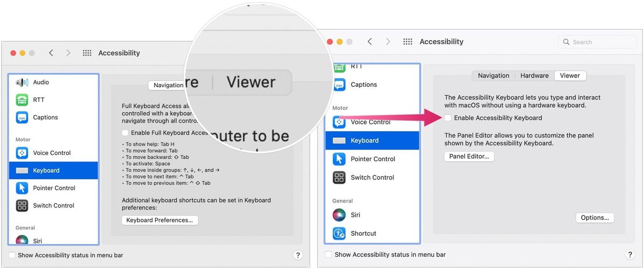Switch to Navigation tab in left window
The image size is (644, 269).
coord(167,85)
